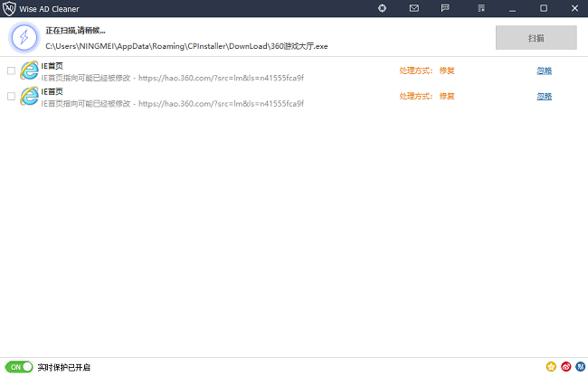Open the yellow star QQ Zone share icon
This screenshot has width=588, height=376.
pyautogui.click(x=551, y=367)
